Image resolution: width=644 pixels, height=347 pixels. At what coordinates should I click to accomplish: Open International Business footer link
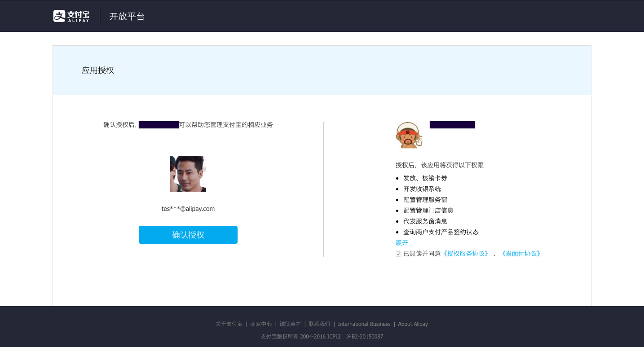coord(364,324)
